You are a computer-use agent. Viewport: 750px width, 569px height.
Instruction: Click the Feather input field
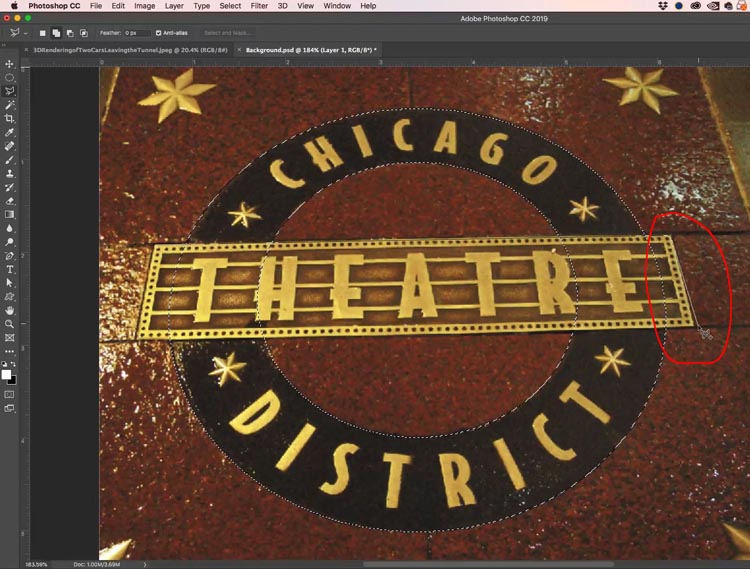click(x=136, y=33)
